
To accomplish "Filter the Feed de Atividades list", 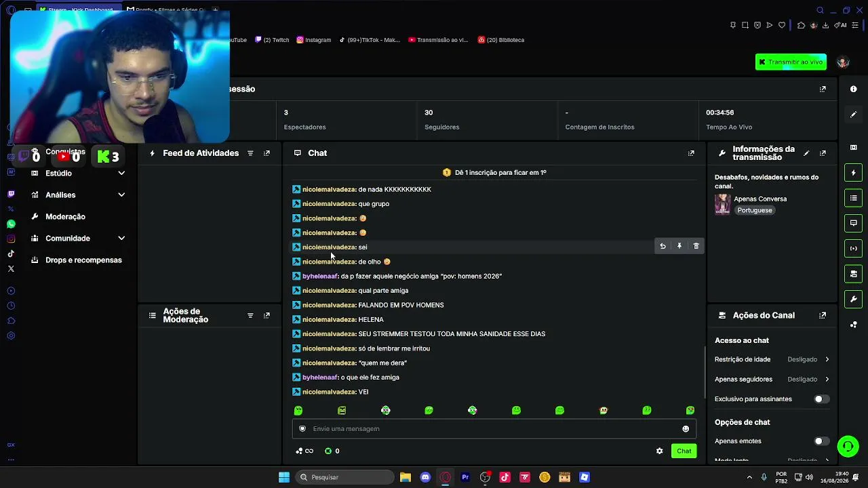I will (x=250, y=153).
